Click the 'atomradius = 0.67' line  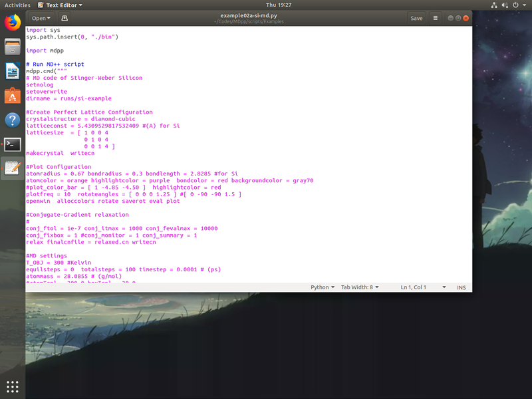tap(132, 174)
